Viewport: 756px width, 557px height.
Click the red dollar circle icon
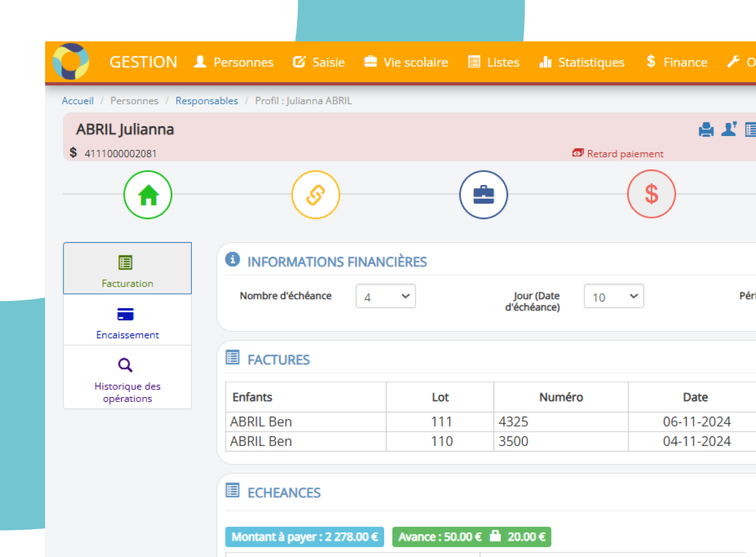(651, 194)
